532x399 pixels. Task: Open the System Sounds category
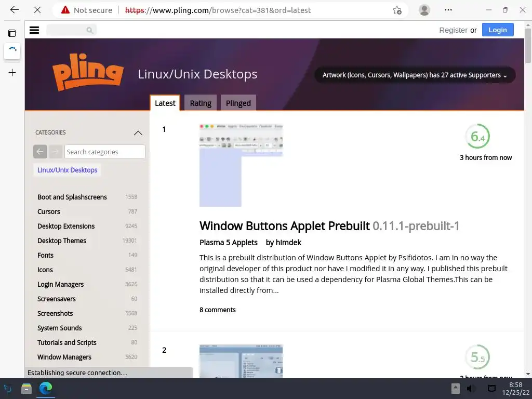59,328
